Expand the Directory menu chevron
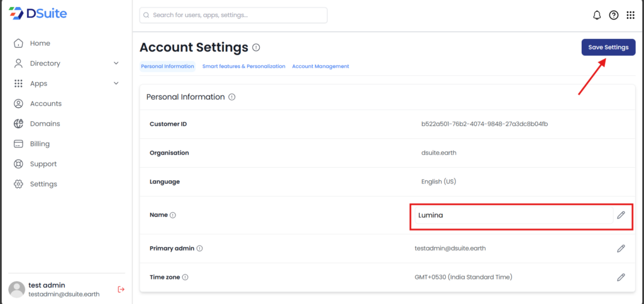Viewport: 644px width, 304px height. [x=116, y=63]
